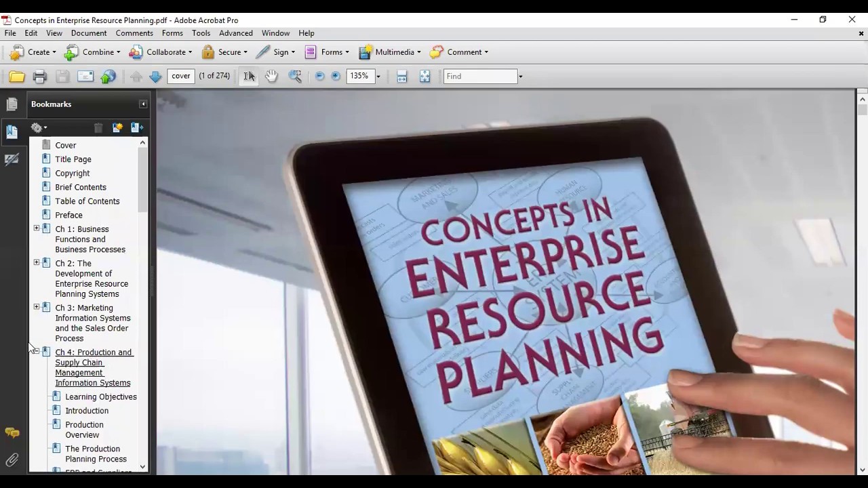Open the Edit menu

[31, 33]
